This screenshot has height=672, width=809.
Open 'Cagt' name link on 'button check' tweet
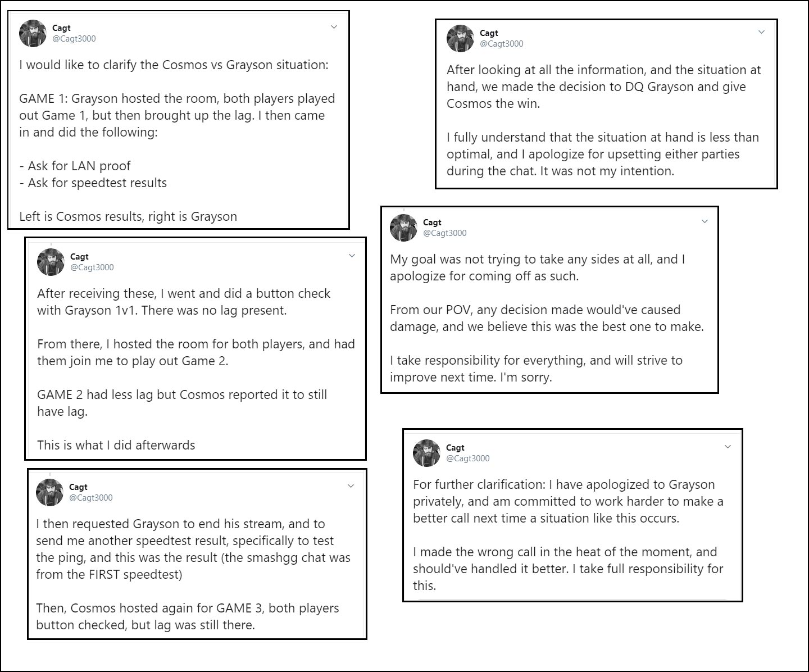pyautogui.click(x=79, y=257)
